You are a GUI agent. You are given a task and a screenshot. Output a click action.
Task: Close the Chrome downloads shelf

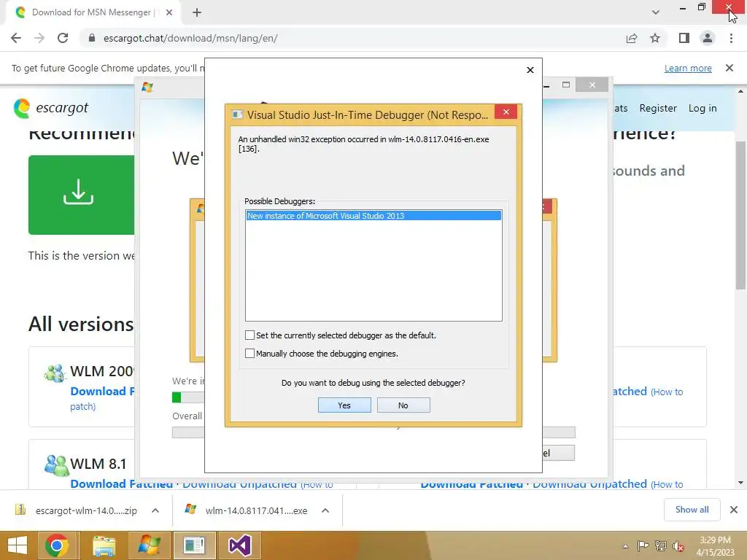click(x=734, y=510)
